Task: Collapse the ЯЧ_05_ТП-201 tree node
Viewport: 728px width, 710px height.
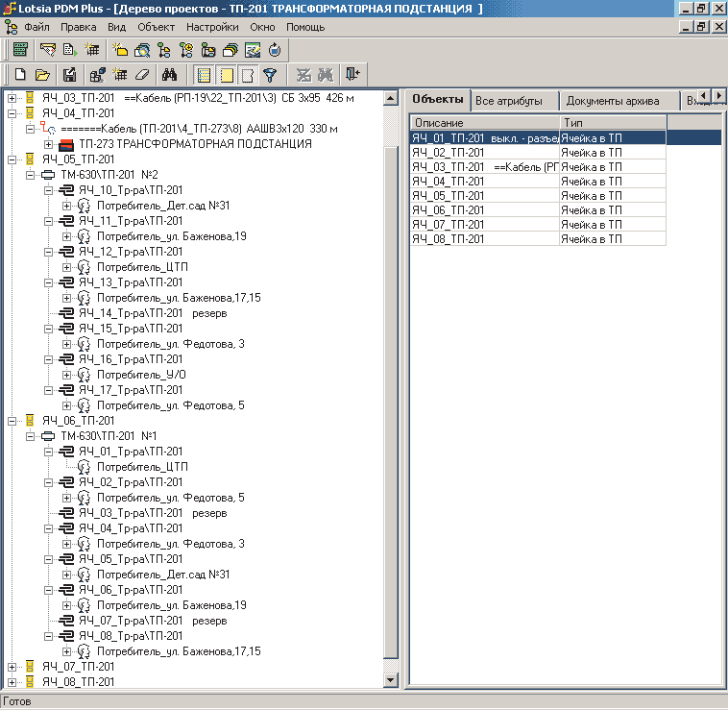Action: click(12, 159)
